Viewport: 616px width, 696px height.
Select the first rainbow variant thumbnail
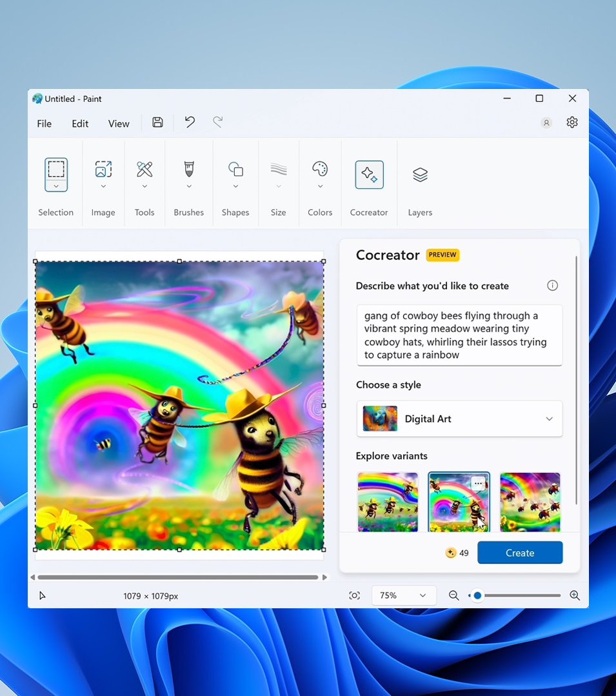[x=388, y=502]
